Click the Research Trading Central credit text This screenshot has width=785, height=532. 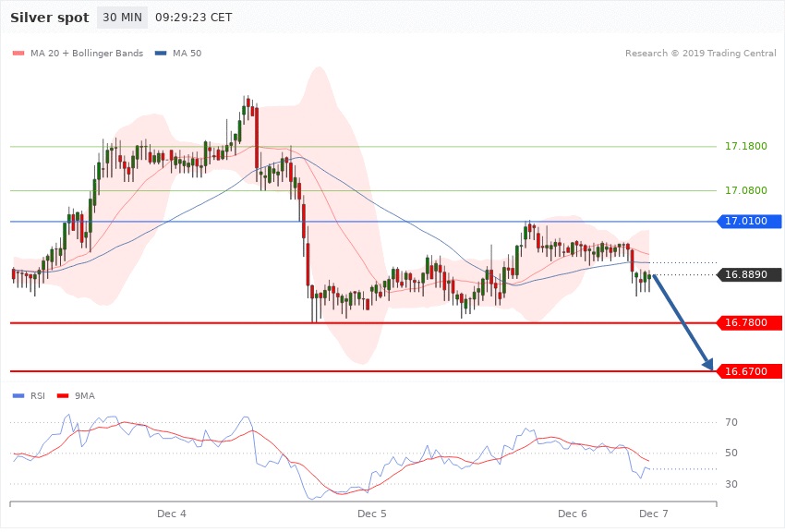pyautogui.click(x=700, y=54)
